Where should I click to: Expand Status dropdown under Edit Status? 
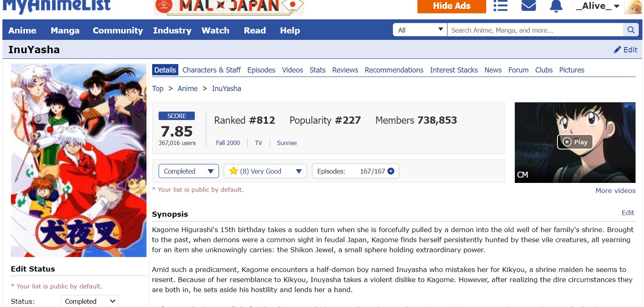(89, 301)
